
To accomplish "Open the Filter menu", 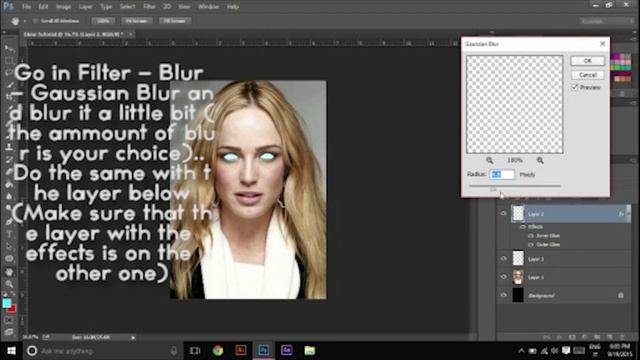I will pyautogui.click(x=149, y=7).
